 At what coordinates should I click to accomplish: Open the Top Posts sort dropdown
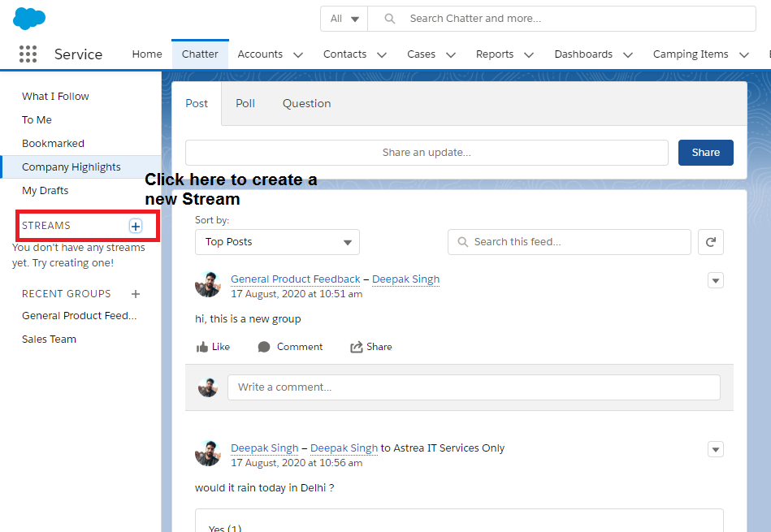pyautogui.click(x=277, y=241)
